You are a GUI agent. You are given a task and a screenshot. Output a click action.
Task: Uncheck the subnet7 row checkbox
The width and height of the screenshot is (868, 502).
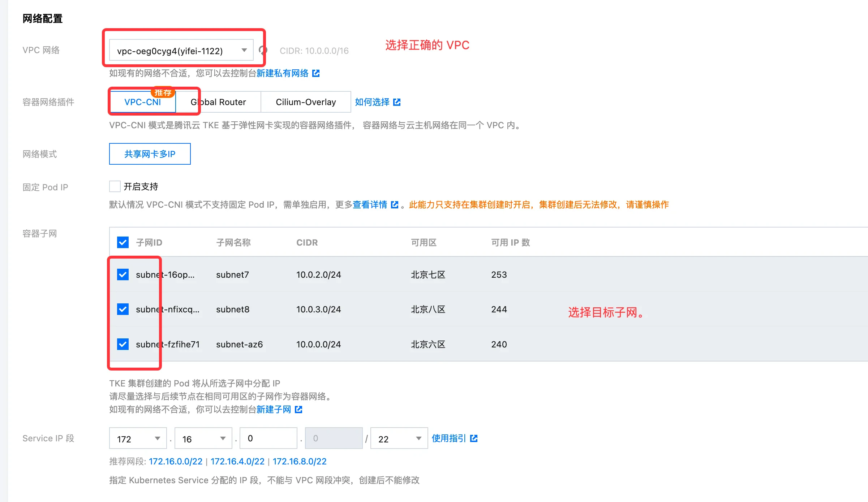tap(123, 274)
